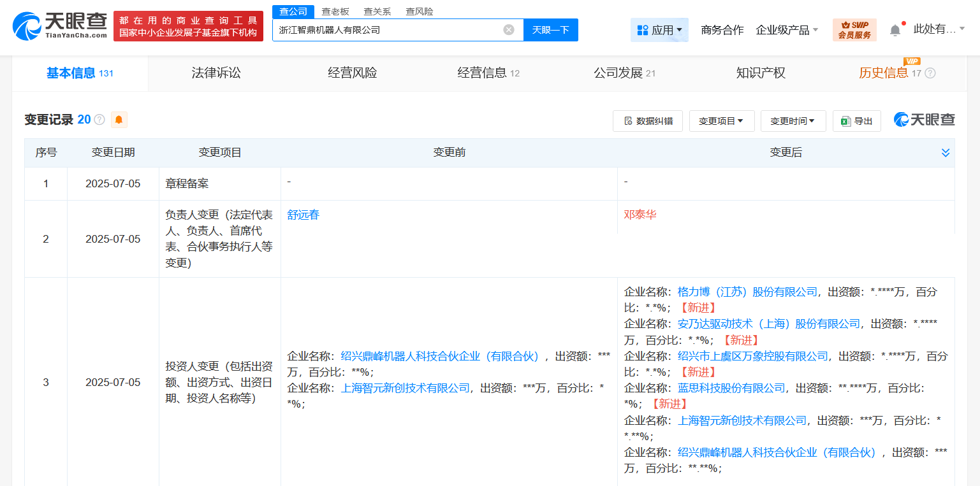Open the 应用 dropdown menu
980x486 pixels.
pyautogui.click(x=659, y=30)
